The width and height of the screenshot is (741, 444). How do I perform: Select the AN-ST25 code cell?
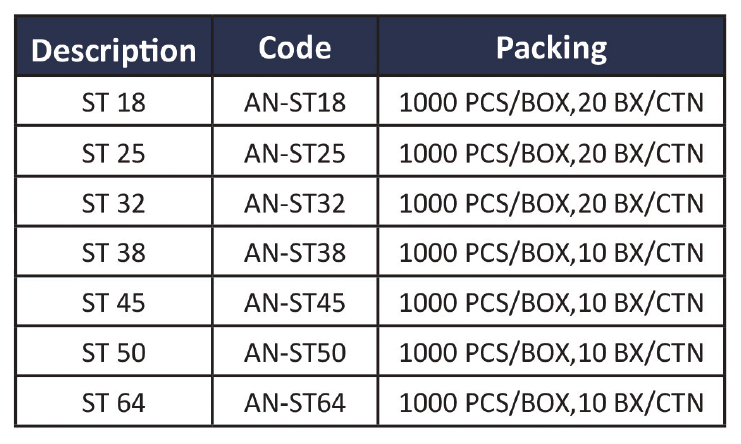[x=294, y=153]
